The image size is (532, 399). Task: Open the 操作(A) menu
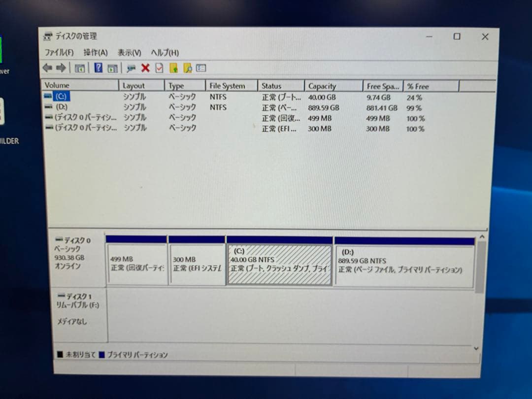coord(96,52)
